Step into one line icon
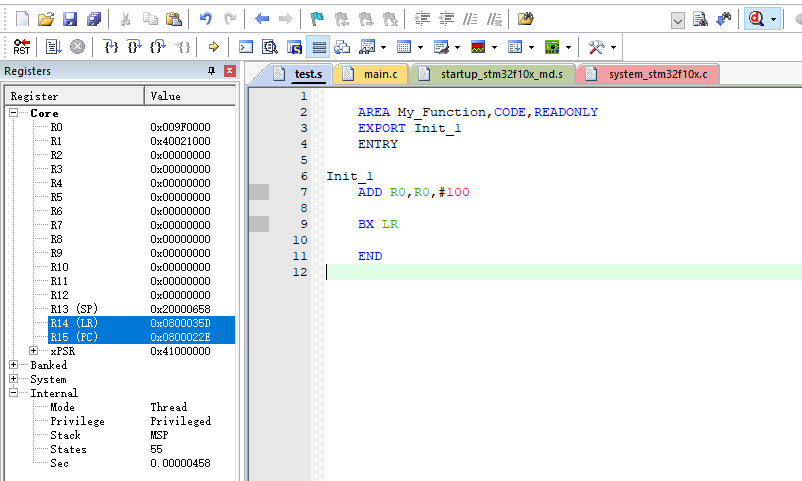Viewport: 802px width, 481px height. pyautogui.click(x=111, y=47)
